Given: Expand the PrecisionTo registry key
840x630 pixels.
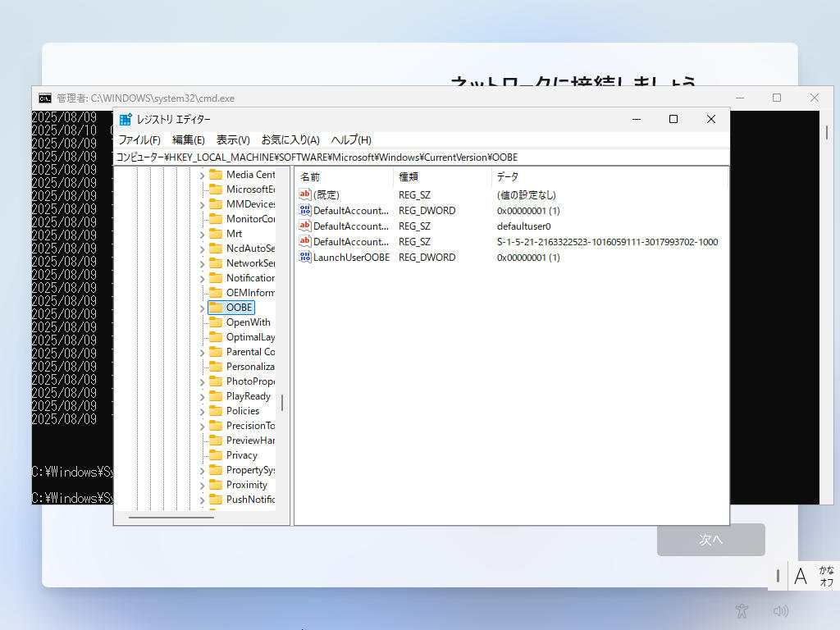Looking at the screenshot, I should pyautogui.click(x=202, y=427).
